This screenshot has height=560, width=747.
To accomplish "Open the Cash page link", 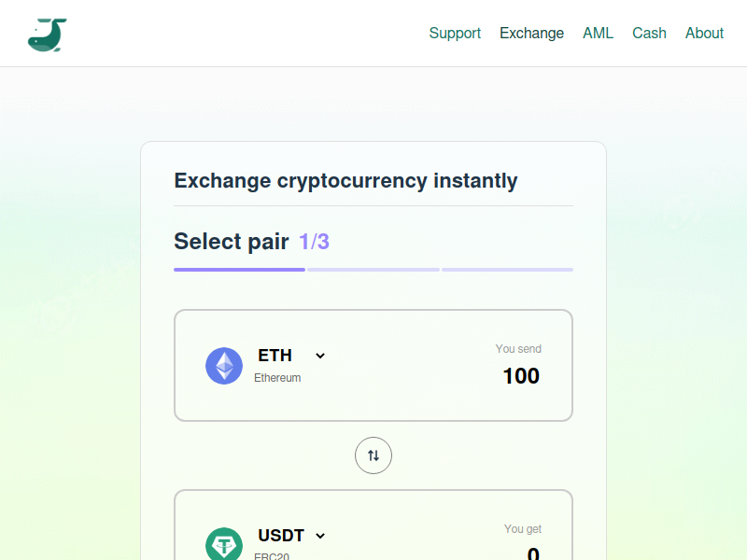I will [x=649, y=34].
